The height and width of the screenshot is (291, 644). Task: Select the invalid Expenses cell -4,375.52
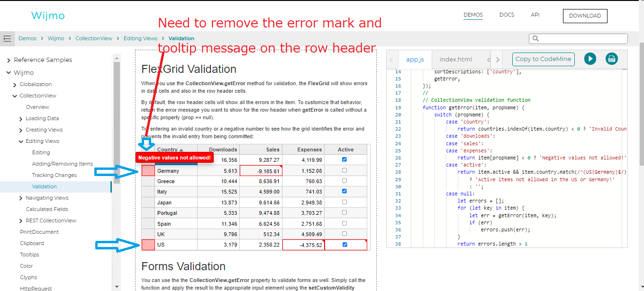point(303,245)
